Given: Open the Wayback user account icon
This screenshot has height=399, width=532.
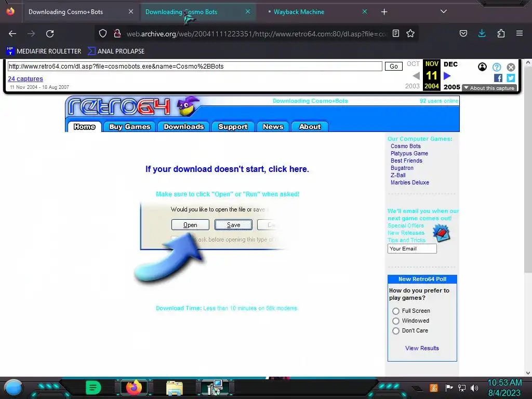Looking at the screenshot, I should 482,67.
